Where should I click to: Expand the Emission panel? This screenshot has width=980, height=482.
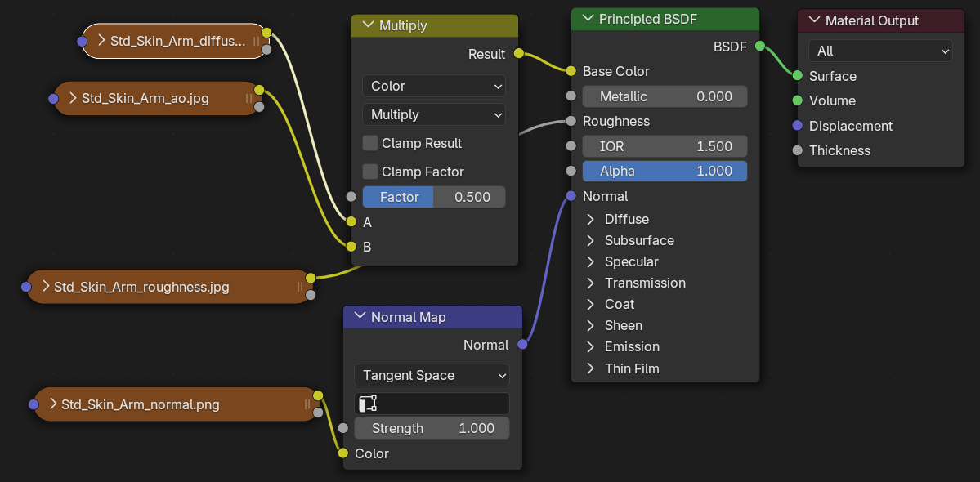point(590,346)
